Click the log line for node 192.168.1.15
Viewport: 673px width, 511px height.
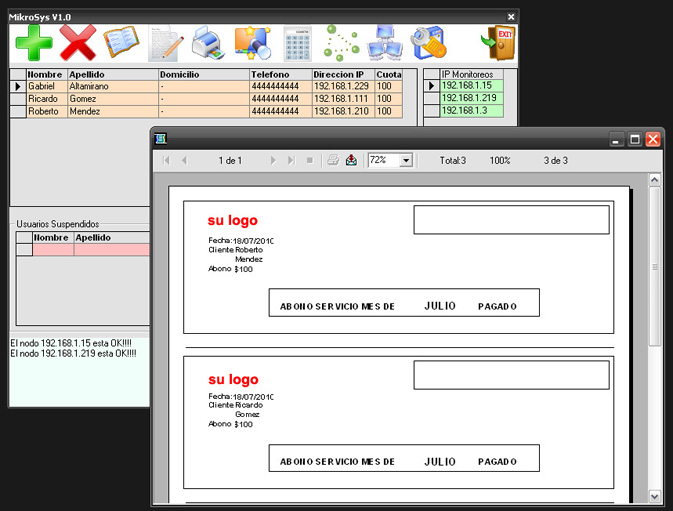pyautogui.click(x=71, y=343)
